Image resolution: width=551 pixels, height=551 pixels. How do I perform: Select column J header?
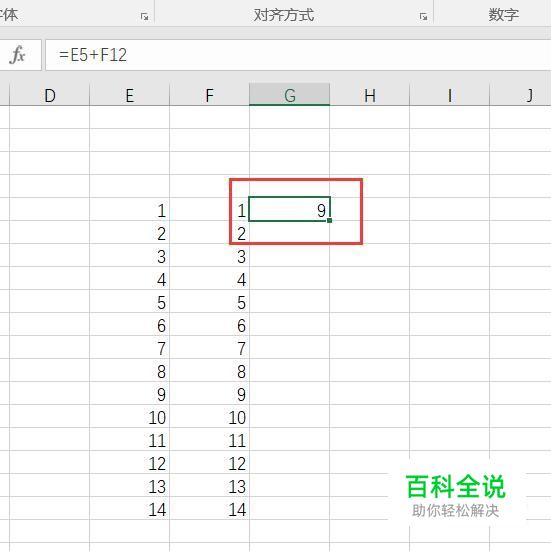coord(520,95)
